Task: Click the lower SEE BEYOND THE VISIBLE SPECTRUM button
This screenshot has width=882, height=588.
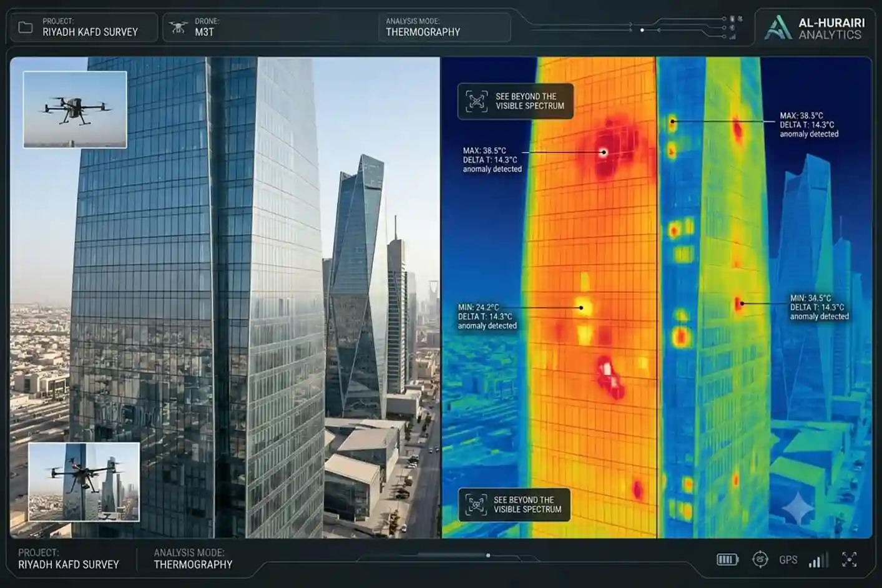Action: (514, 504)
